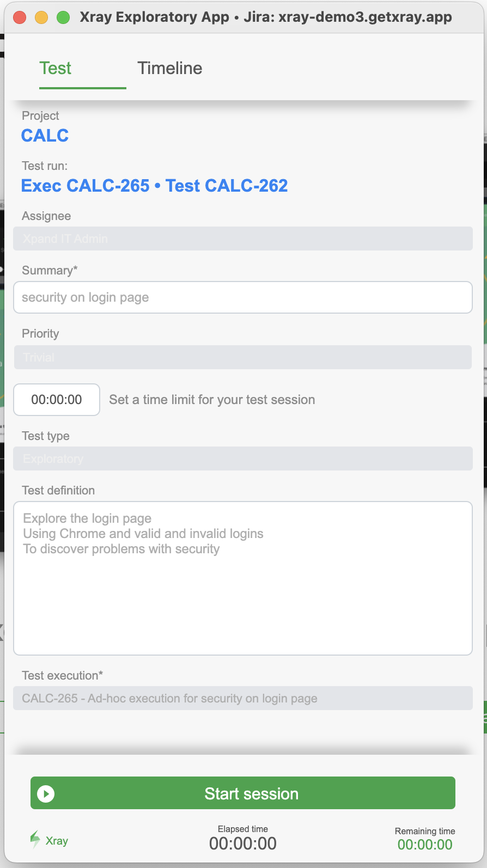
Task: Click the time limit field 00:00:00
Action: 57,400
